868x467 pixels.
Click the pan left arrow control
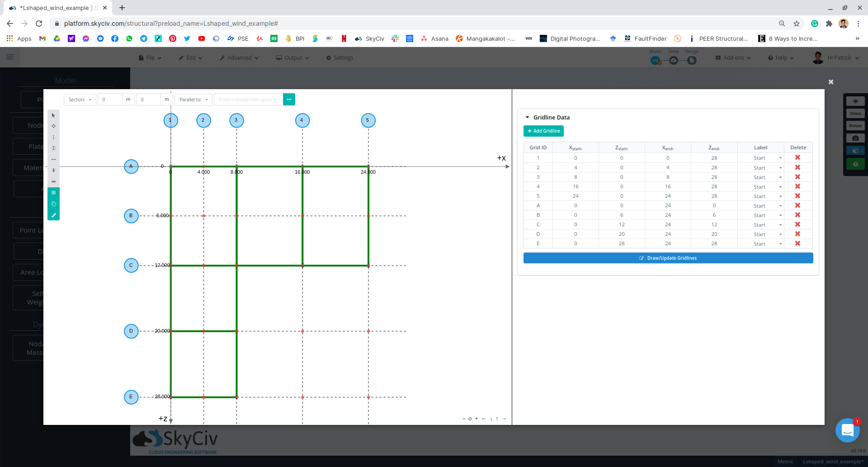(484, 419)
